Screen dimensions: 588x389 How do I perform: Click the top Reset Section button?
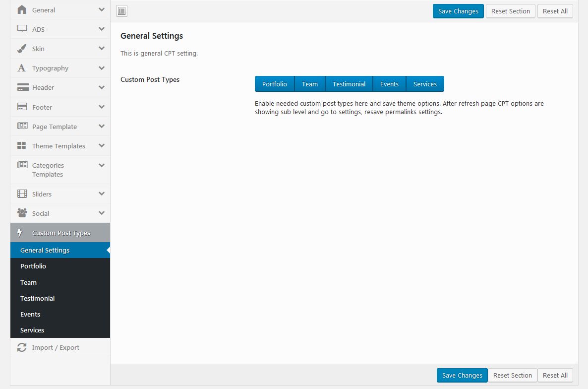[510, 11]
